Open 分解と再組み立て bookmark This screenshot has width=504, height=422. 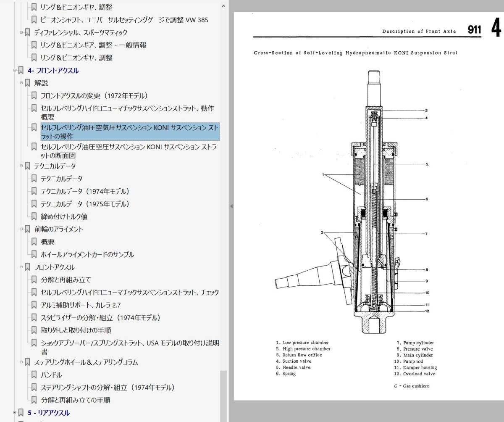click(66, 280)
